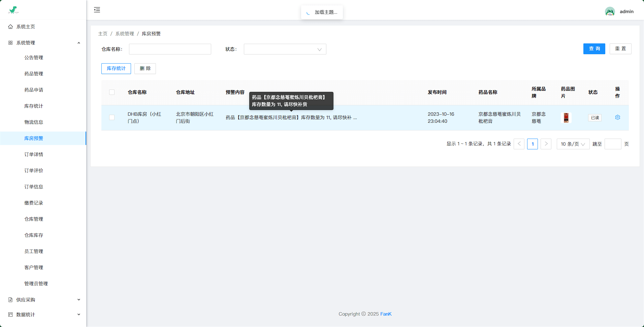Click the chart icon beside 数据统计
This screenshot has width=644, height=327.
pos(10,315)
